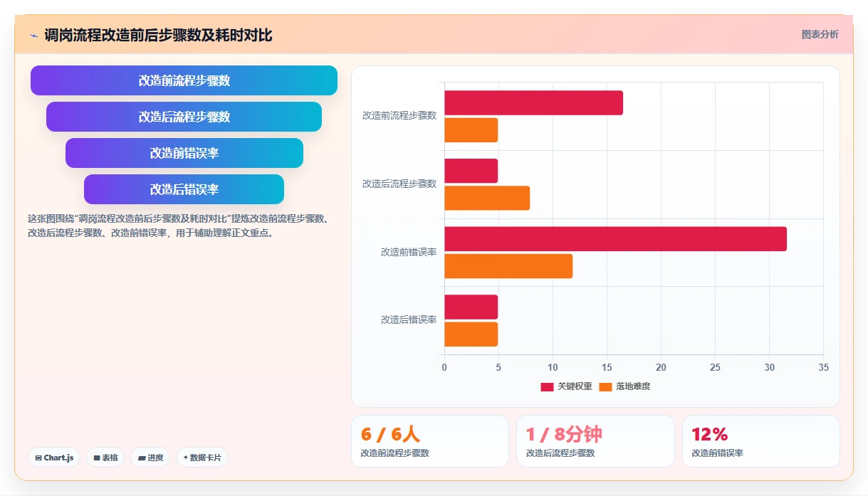Open the 12% data card
Image resolution: width=868 pixels, height=496 pixels.
[x=760, y=441]
